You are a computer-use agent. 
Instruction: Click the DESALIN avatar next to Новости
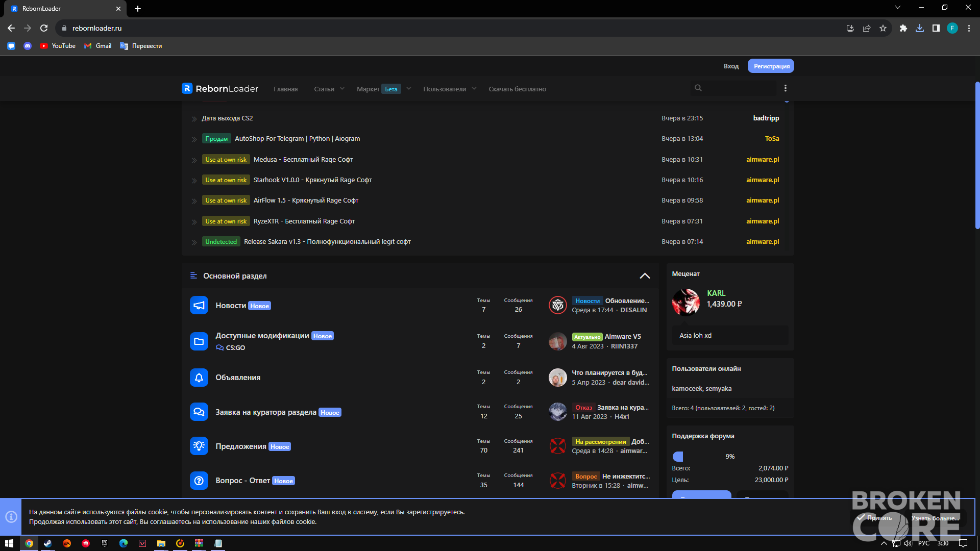(x=557, y=305)
